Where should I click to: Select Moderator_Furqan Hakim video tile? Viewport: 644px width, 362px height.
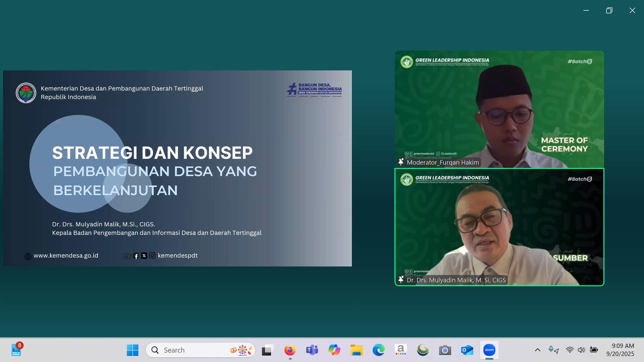(499, 109)
